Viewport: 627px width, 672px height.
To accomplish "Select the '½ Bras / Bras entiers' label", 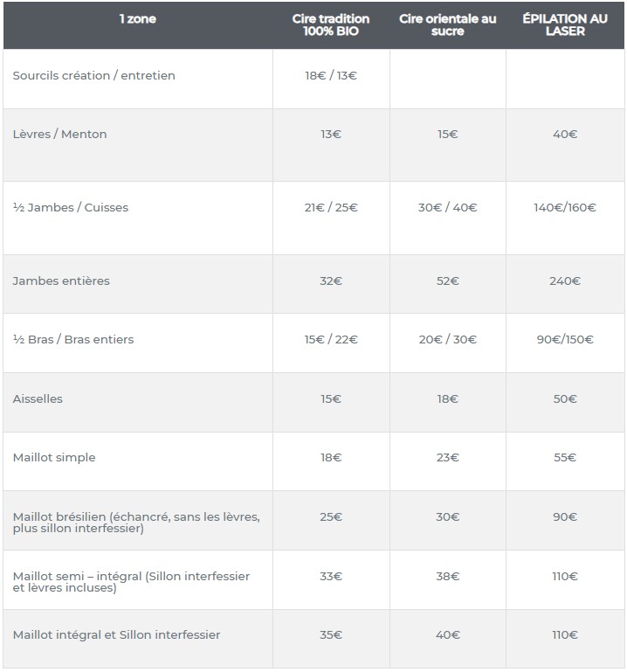I will click(73, 340).
